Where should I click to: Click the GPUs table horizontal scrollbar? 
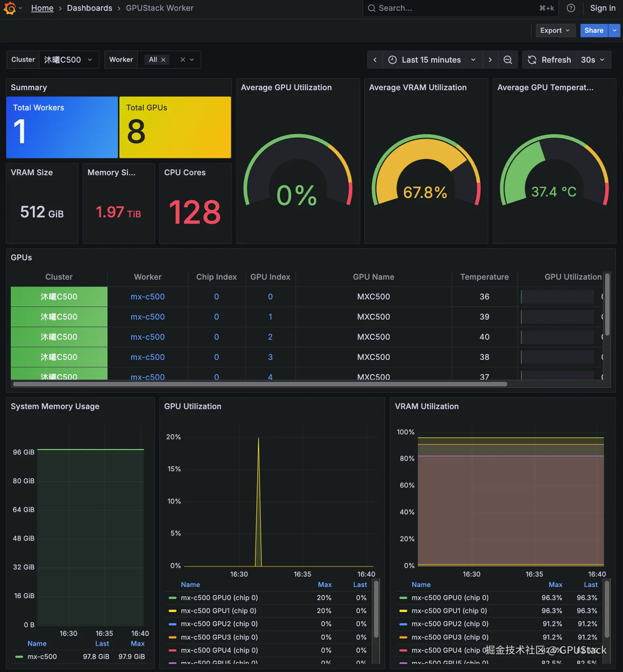[260, 384]
